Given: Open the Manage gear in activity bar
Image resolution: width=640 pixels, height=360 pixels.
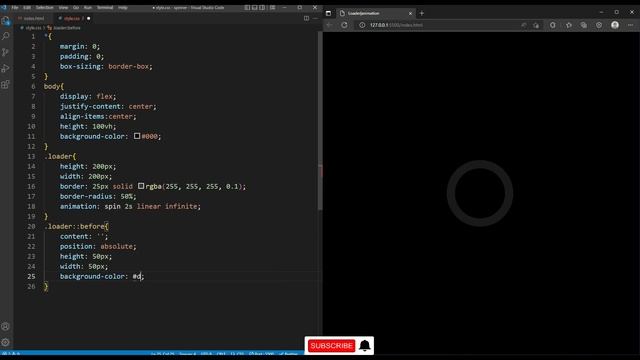Looking at the screenshot, I should pos(5,342).
